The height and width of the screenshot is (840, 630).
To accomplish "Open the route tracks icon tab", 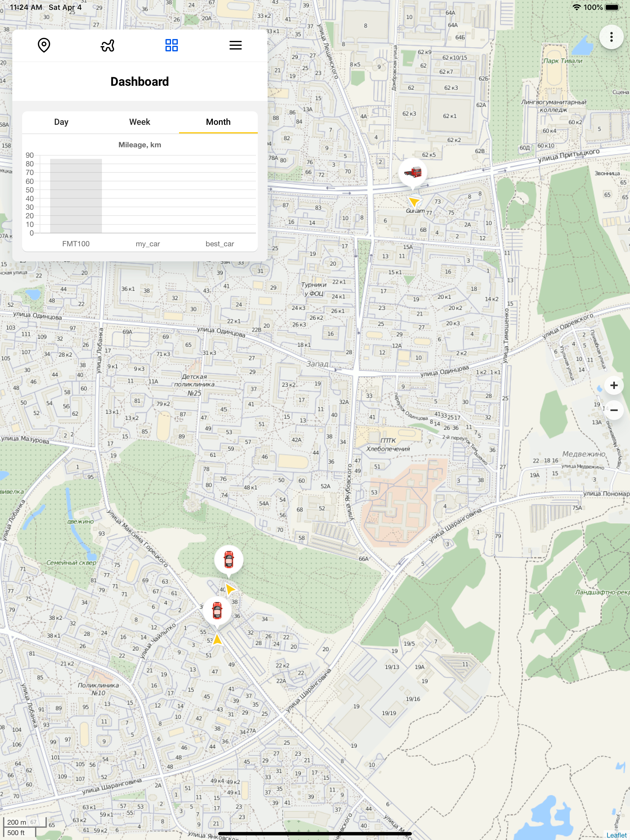I will pyautogui.click(x=108, y=45).
